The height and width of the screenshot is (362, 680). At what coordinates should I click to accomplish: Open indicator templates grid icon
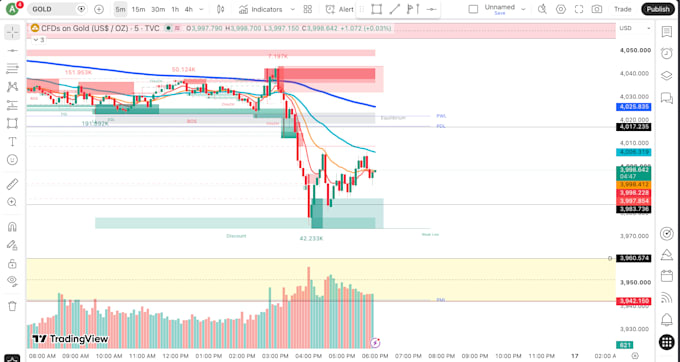308,9
